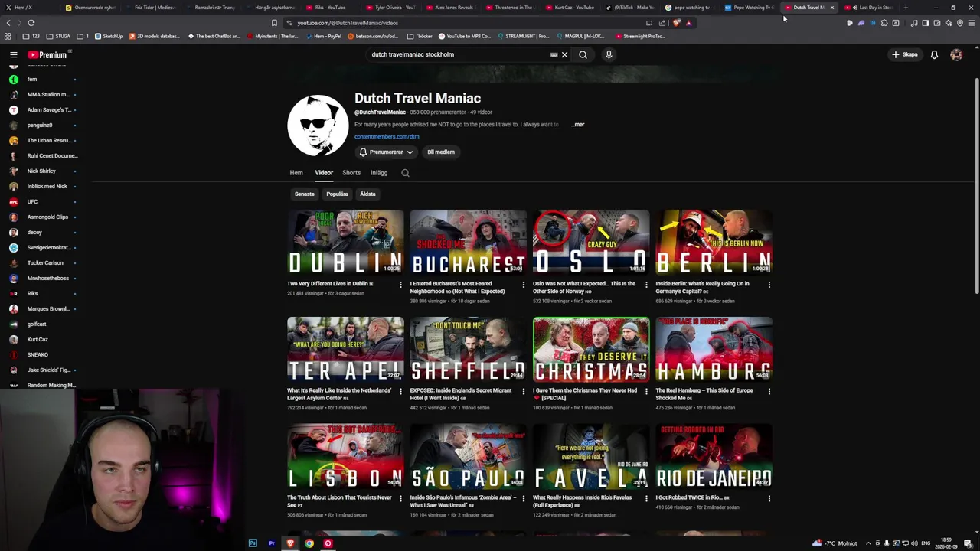Open options menu for Sheffield video
Screen dimensions: 980x551
coord(524,392)
